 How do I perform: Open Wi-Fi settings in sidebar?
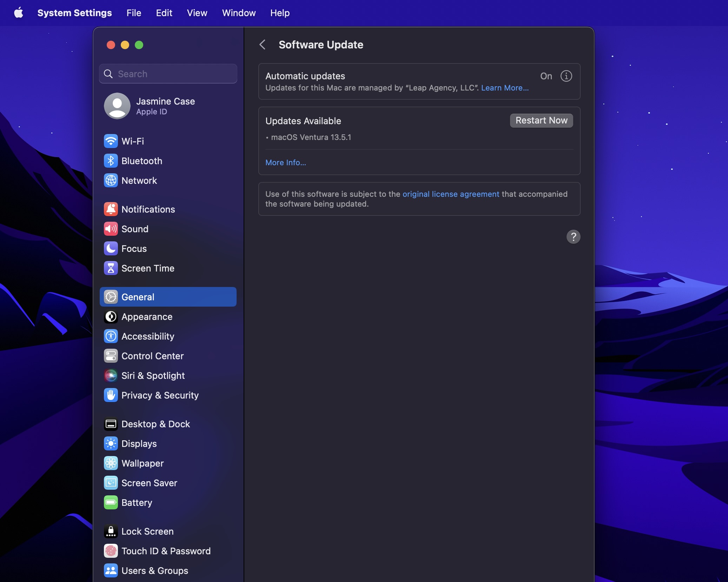click(132, 141)
